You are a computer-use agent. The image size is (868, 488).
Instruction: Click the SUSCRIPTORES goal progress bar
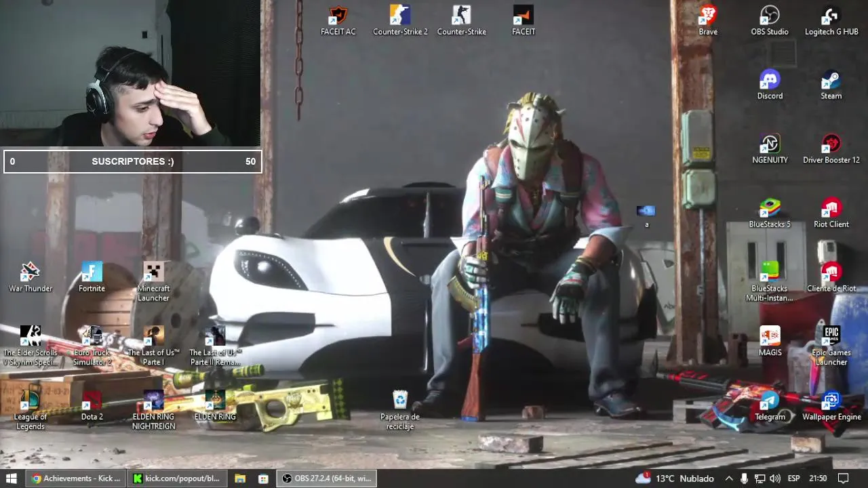point(133,161)
